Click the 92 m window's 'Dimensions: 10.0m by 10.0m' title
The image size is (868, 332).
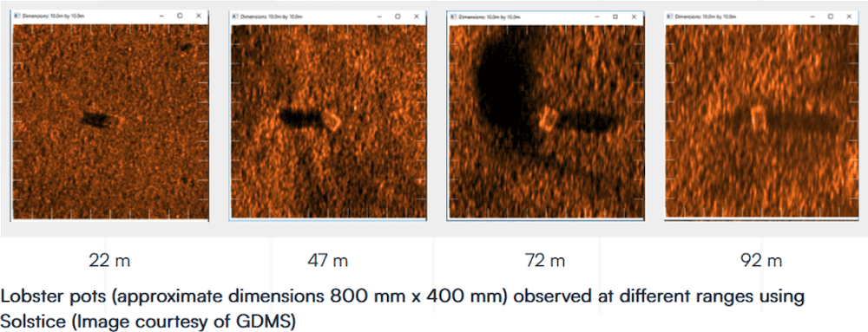[705, 16]
